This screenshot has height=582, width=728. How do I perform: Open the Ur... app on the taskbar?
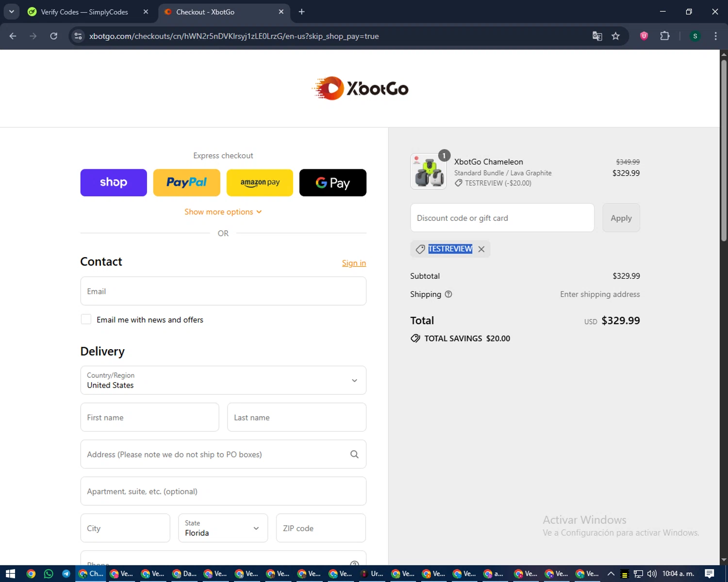372,574
